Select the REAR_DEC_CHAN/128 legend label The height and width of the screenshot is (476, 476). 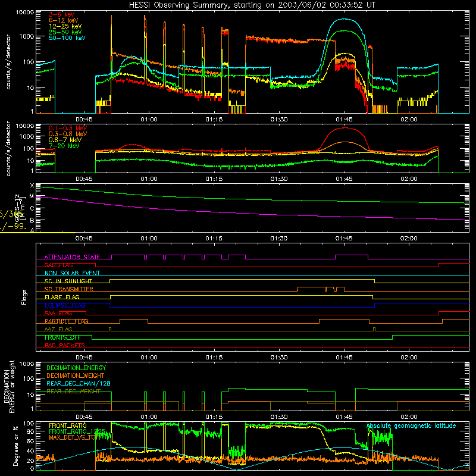[x=79, y=383]
